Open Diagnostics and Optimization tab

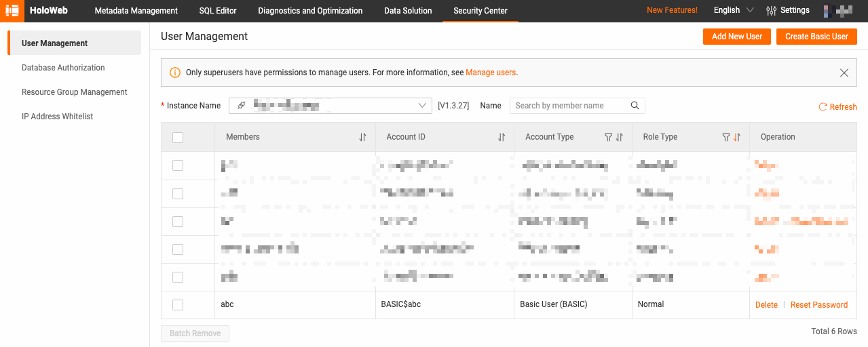(310, 11)
